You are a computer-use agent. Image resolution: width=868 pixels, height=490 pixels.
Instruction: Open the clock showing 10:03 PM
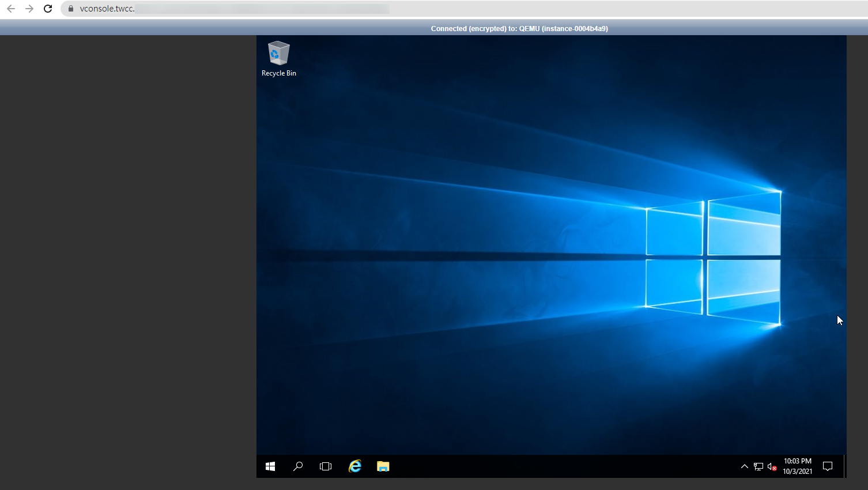click(798, 466)
